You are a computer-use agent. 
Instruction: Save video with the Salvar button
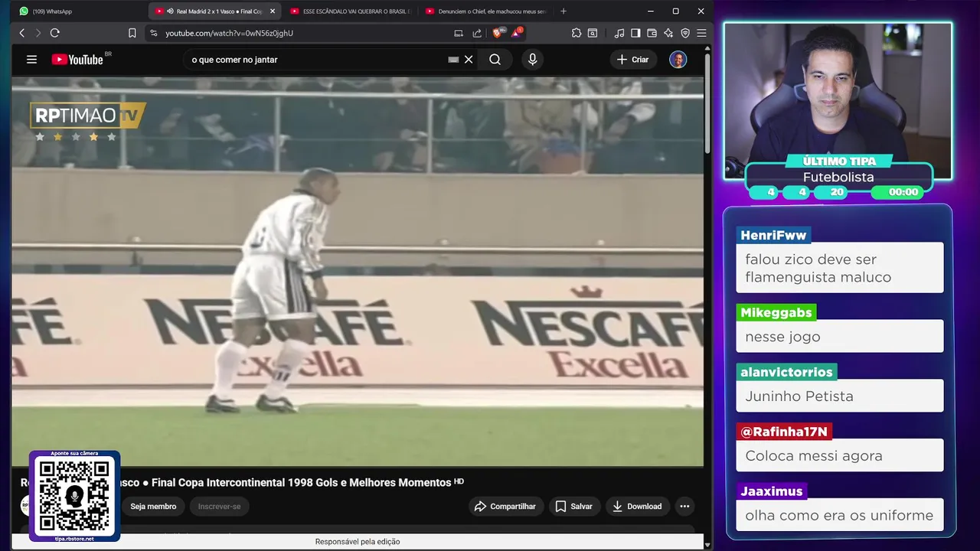tap(574, 507)
